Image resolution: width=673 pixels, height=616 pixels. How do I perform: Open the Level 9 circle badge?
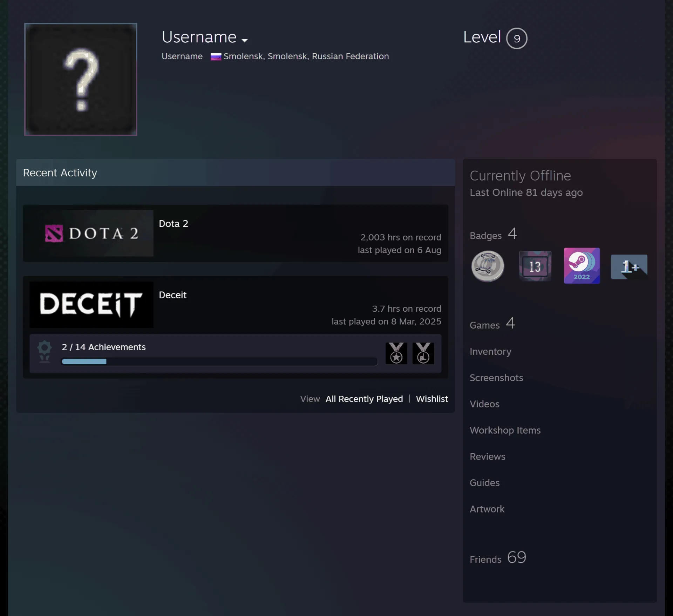(x=517, y=38)
